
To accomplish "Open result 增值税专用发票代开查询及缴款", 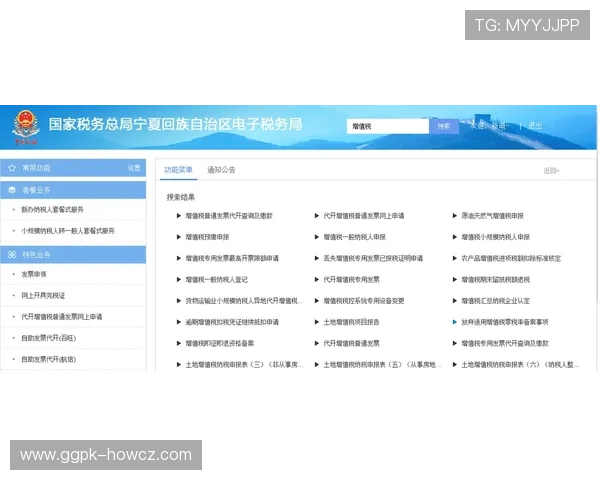I will point(505,343).
